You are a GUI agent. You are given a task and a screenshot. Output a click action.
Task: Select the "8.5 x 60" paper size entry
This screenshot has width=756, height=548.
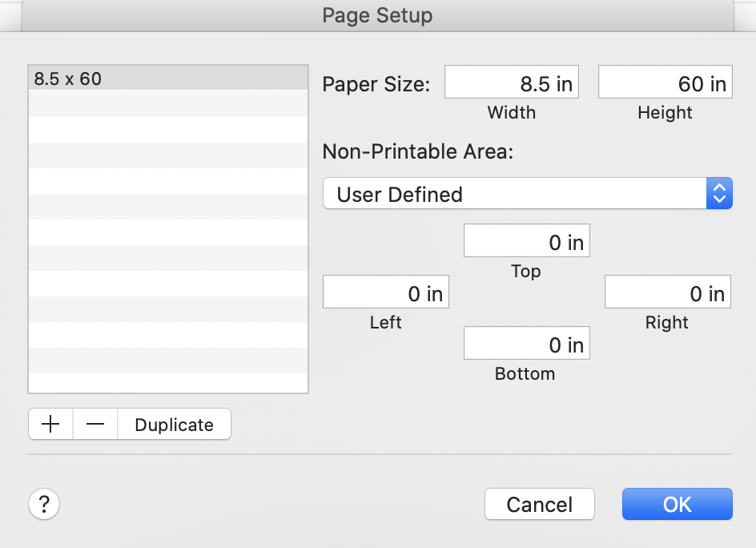[x=168, y=79]
